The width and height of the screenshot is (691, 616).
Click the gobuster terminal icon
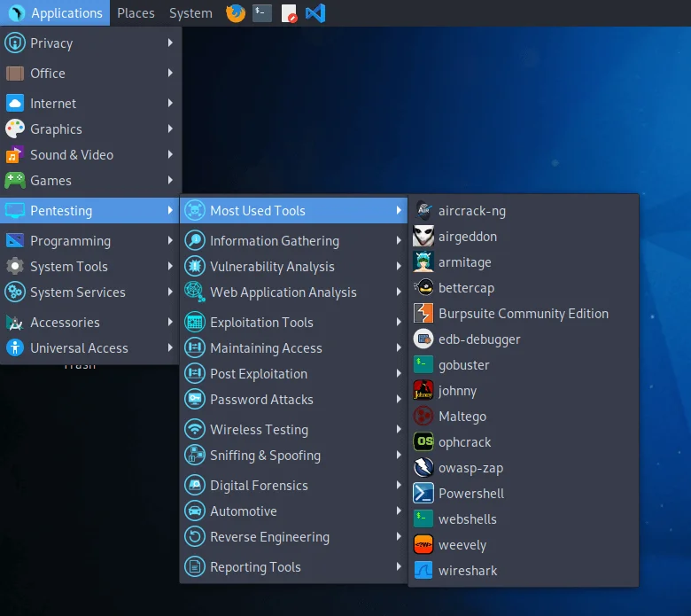(423, 364)
